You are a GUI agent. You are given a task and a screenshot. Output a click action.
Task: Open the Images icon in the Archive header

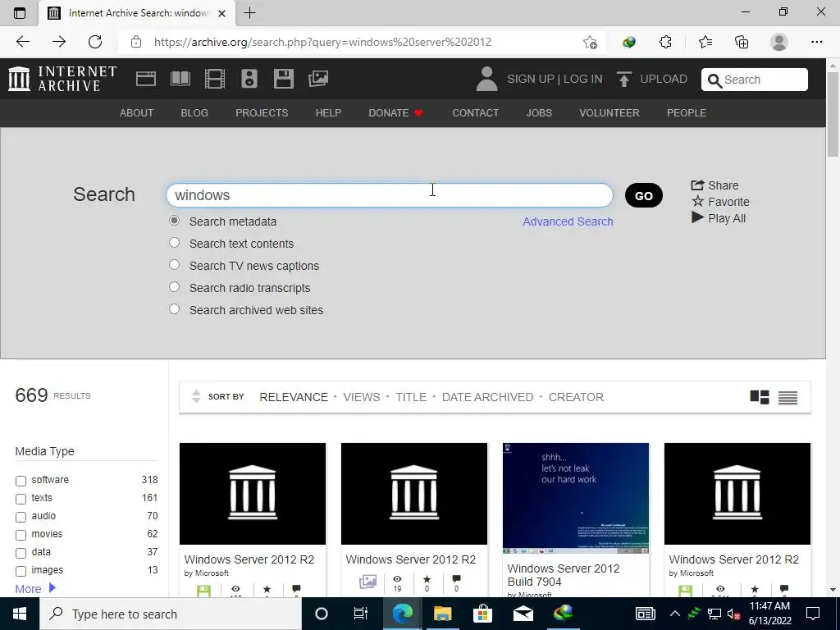318,79
